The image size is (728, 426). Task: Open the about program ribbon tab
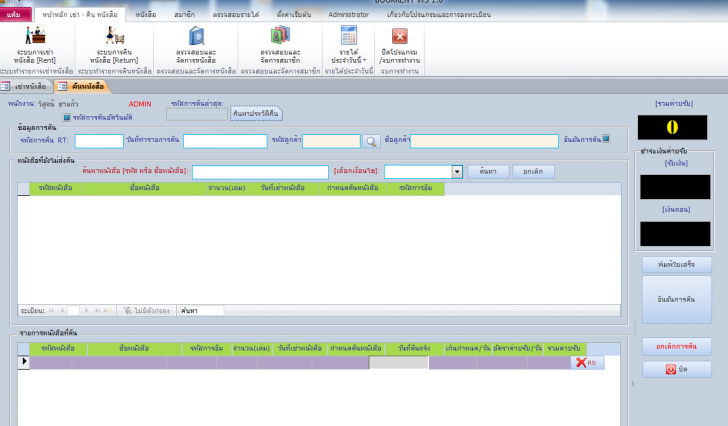coord(439,14)
